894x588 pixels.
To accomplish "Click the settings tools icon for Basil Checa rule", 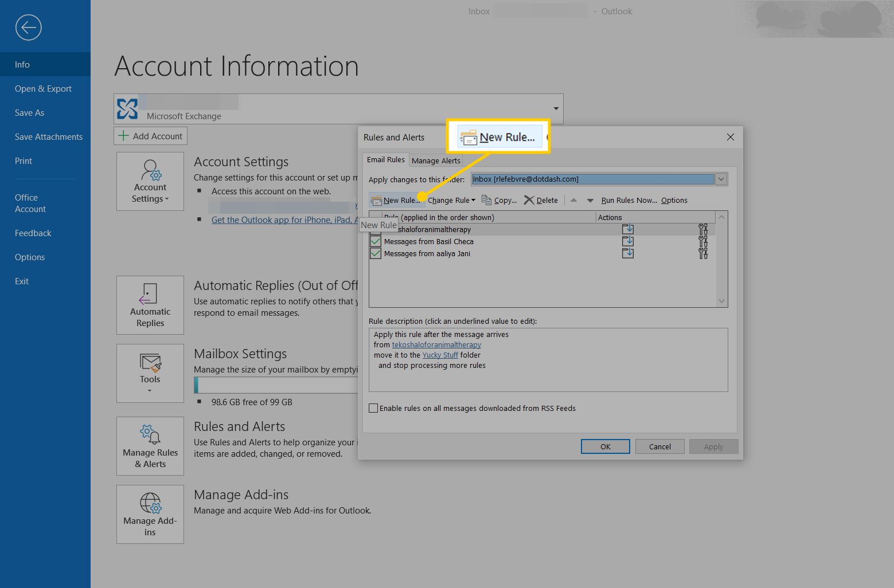I will tap(703, 241).
